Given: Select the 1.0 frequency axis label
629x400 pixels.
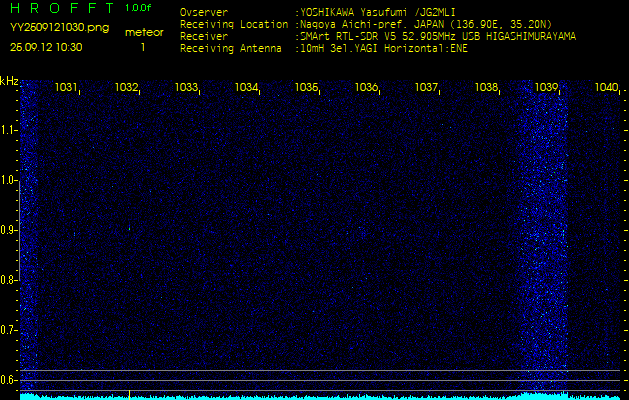Looking at the screenshot, I should (9, 181).
